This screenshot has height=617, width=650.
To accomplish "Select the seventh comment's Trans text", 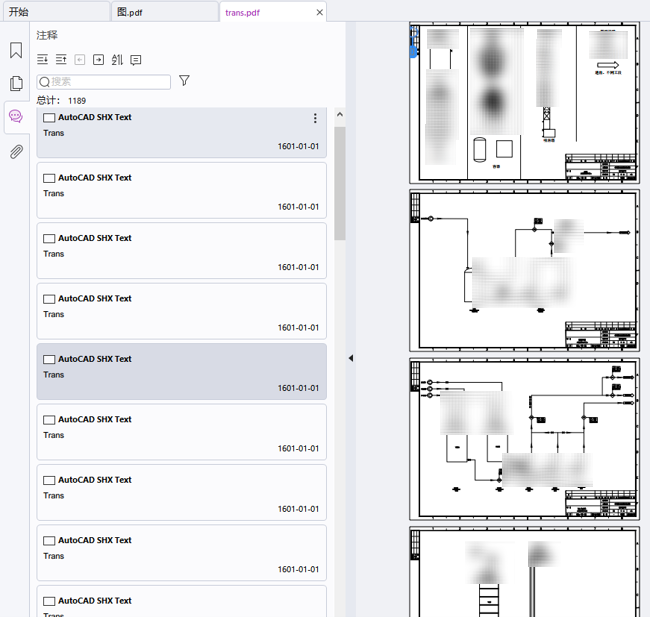I will click(x=54, y=496).
